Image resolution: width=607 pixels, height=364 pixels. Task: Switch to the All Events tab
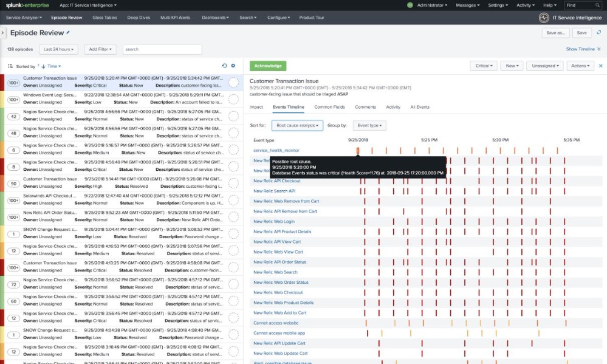tap(420, 107)
